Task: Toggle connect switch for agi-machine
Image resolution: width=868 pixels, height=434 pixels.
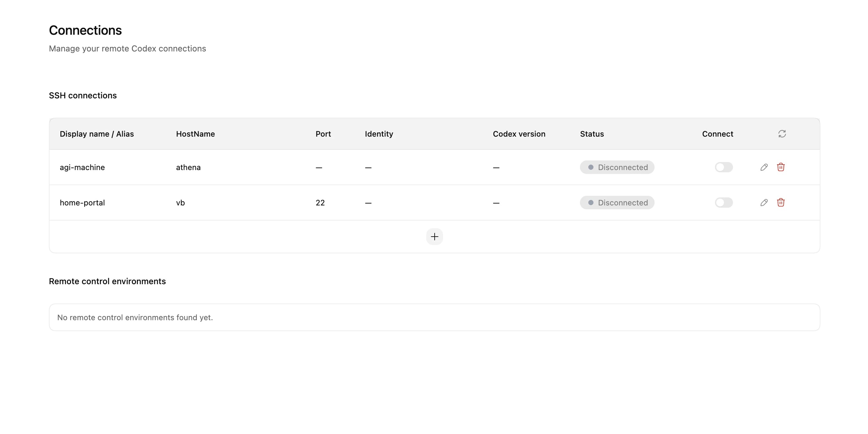Action: click(x=724, y=167)
